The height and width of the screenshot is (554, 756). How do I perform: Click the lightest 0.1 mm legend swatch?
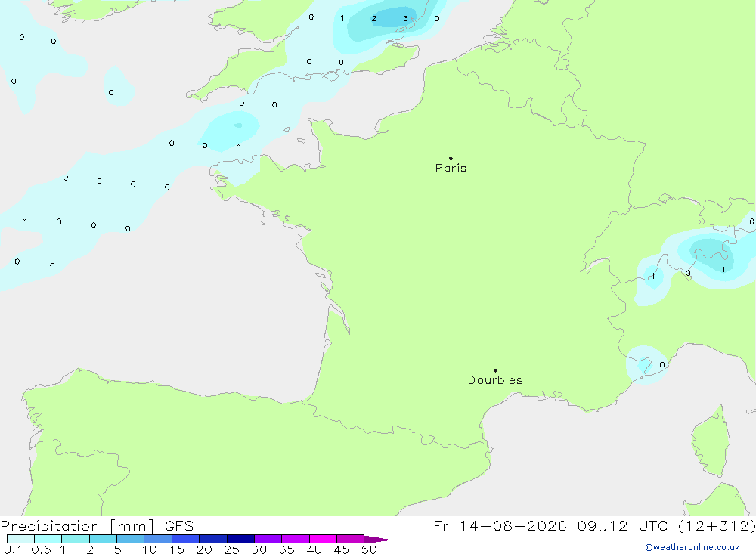coord(20,539)
